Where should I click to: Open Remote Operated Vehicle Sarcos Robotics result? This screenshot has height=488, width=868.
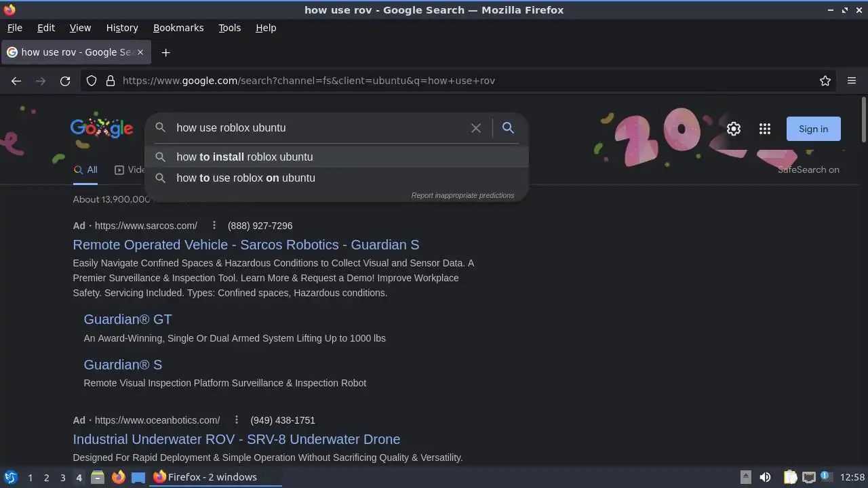point(246,245)
